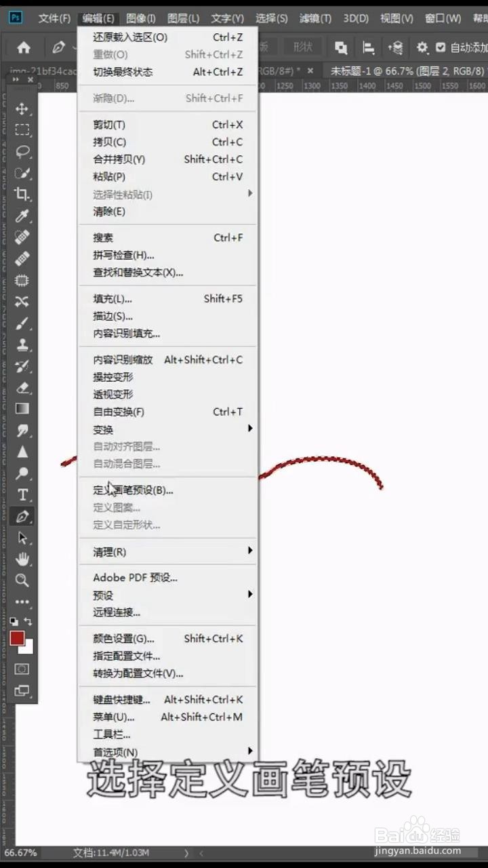Toggle Quick Mask mode icon
The width and height of the screenshot is (488, 868).
pyautogui.click(x=22, y=669)
